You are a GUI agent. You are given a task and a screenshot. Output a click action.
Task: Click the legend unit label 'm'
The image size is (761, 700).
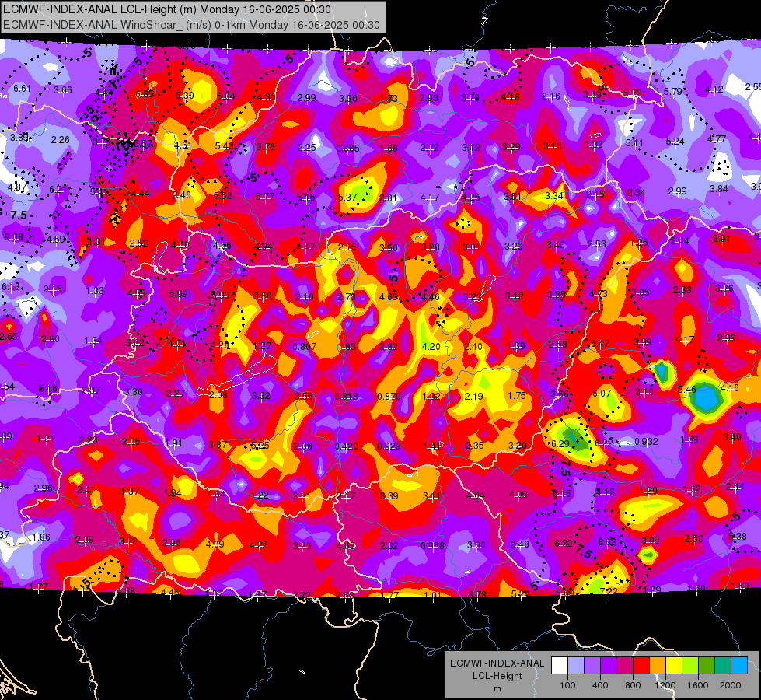click(497, 689)
